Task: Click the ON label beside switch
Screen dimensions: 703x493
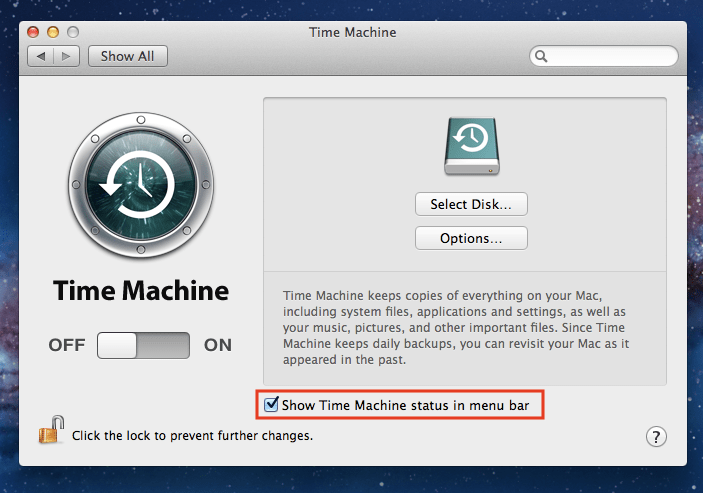Action: coord(218,345)
